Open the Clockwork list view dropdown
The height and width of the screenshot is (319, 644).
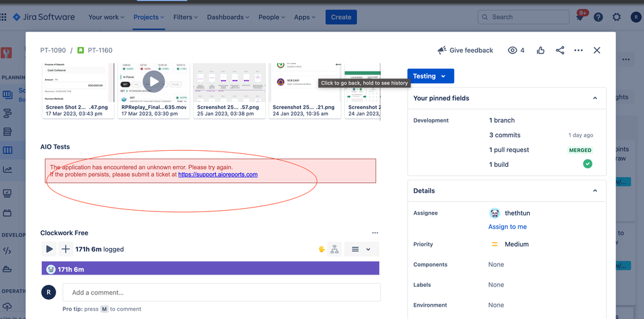(x=361, y=249)
